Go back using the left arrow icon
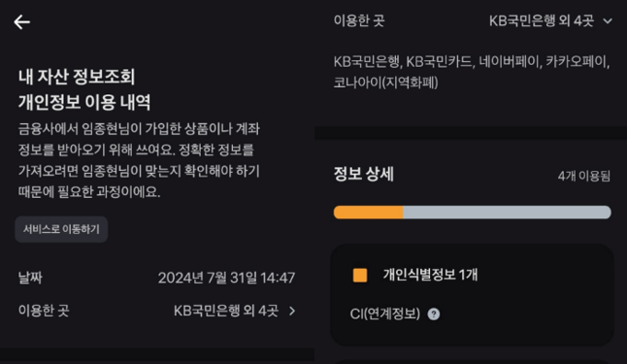 (x=22, y=22)
